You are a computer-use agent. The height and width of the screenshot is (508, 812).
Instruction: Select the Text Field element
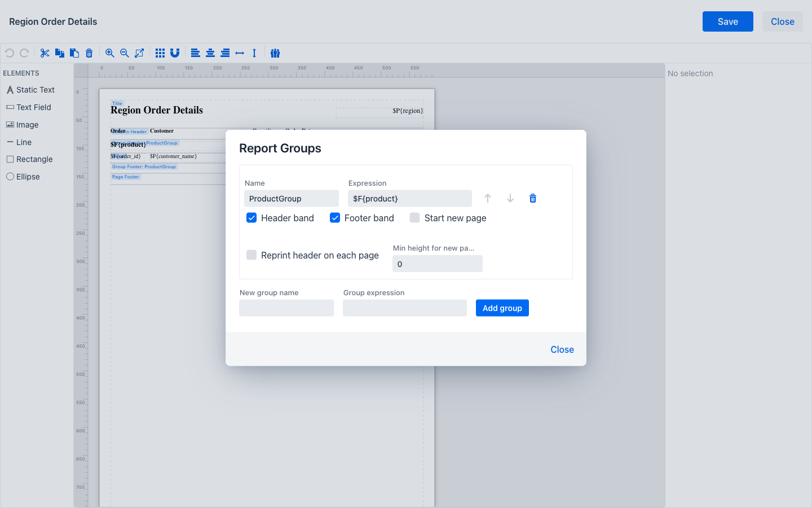(x=29, y=107)
